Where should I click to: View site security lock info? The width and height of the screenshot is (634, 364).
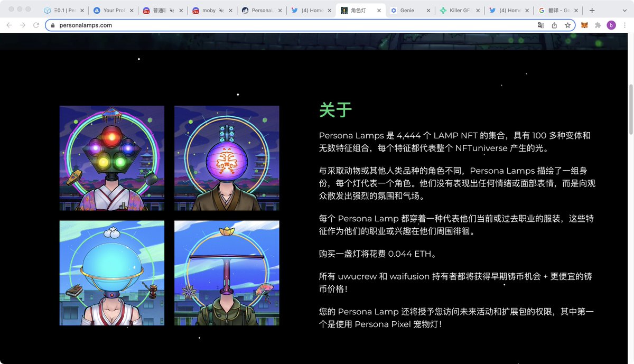(53, 25)
